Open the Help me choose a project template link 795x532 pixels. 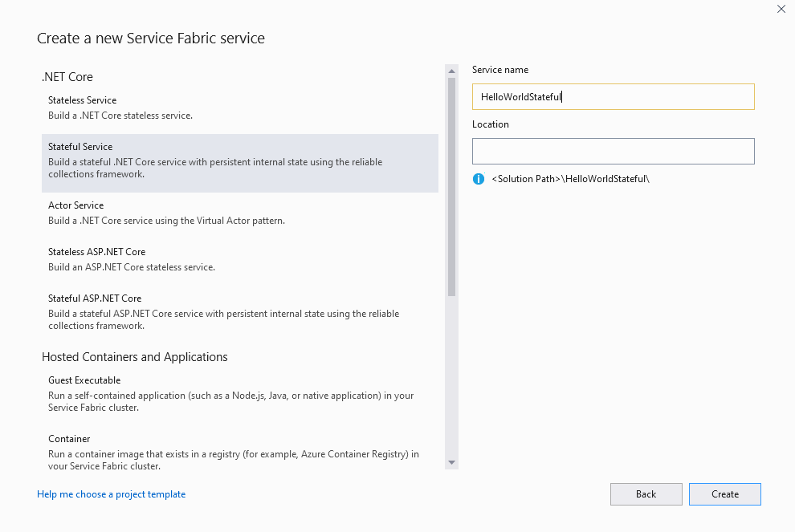112,494
